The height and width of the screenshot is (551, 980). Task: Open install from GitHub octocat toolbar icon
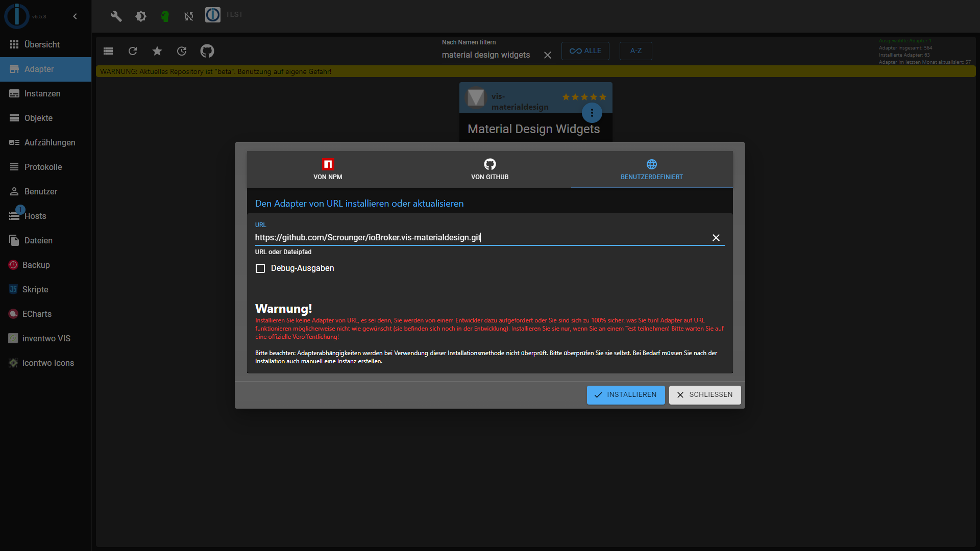pos(207,51)
